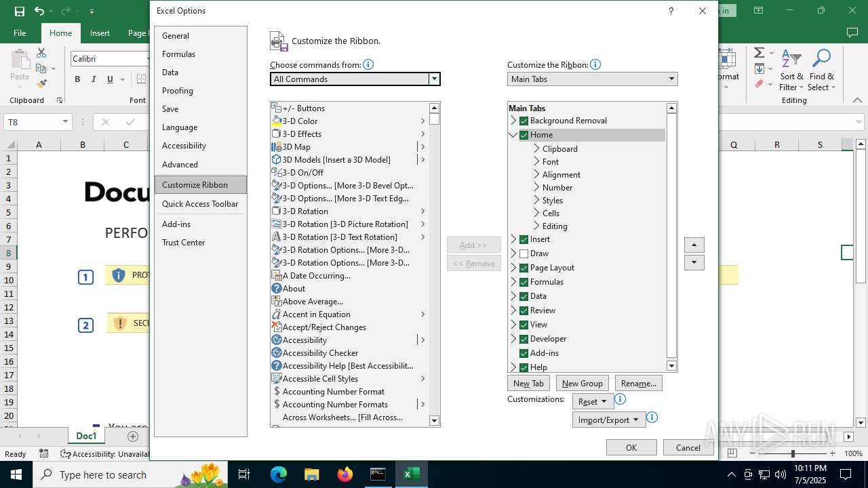868x488 pixels.
Task: Click the New Group button
Action: 583,383
